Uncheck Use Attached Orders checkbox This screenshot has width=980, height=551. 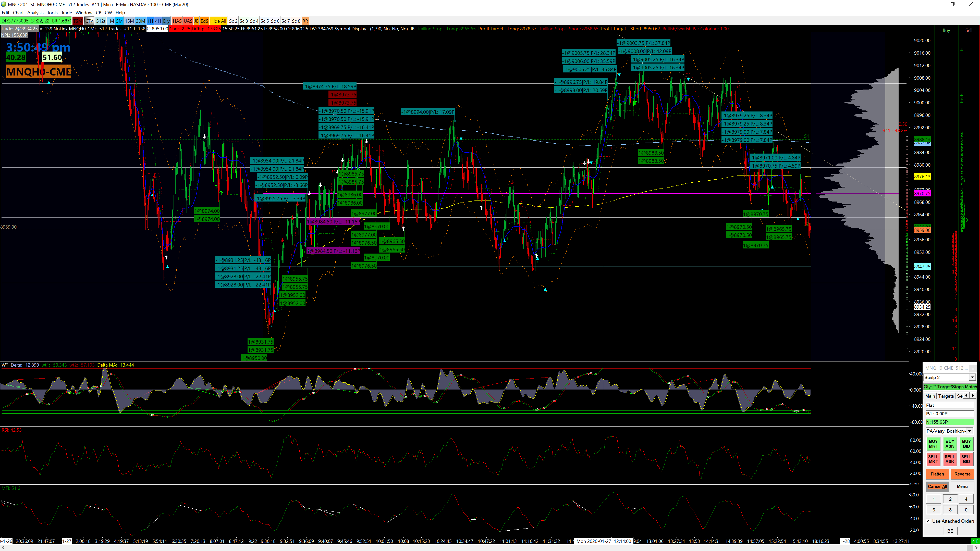coord(928,521)
